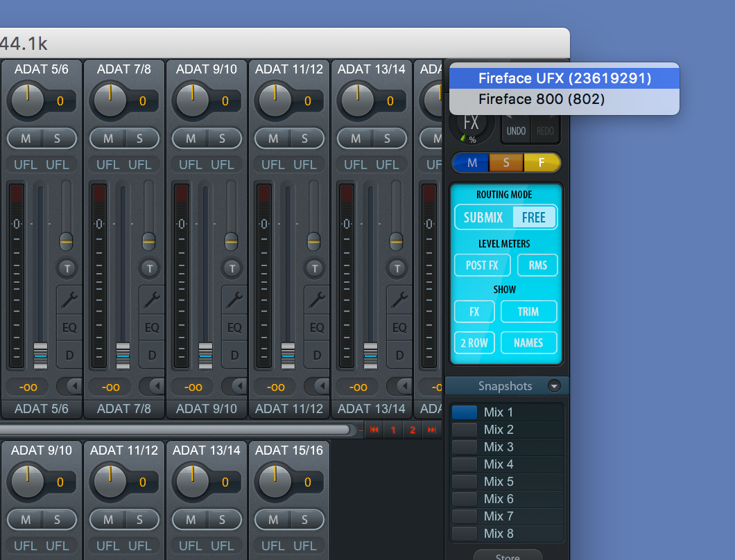This screenshot has height=560, width=735.
Task: Show EQ for upper-row ADAT 9/10
Action: coord(234,328)
